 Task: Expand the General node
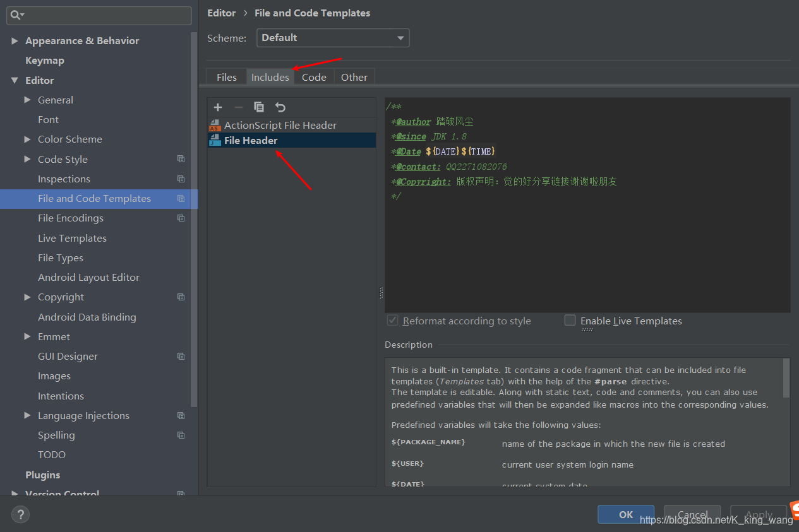coord(27,100)
